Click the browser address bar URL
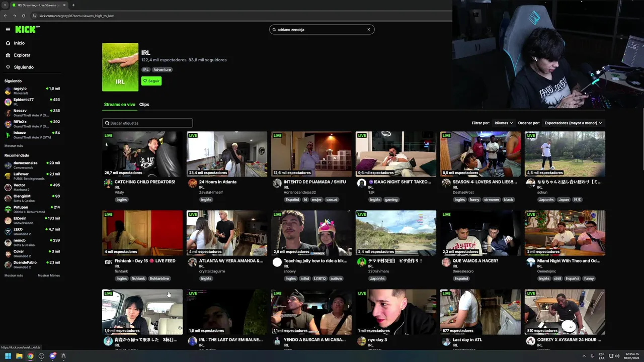 click(x=76, y=16)
